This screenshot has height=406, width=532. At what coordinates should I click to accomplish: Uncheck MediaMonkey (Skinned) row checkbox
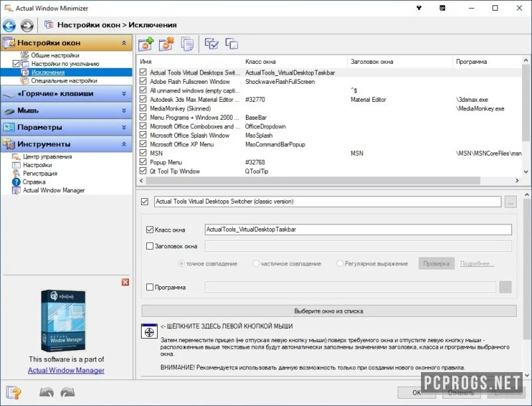click(143, 108)
